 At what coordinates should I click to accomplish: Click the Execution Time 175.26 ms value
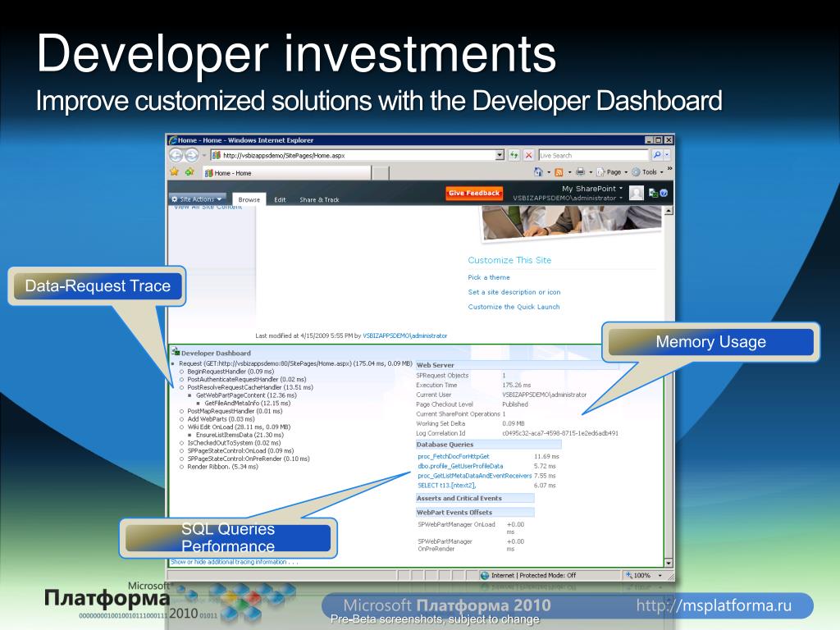517,385
